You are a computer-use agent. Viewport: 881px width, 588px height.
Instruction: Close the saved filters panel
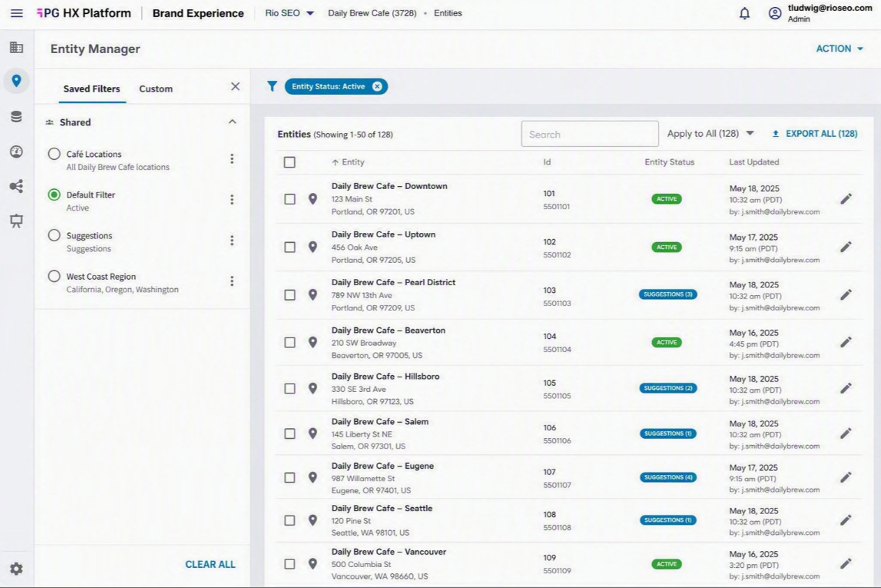point(235,86)
